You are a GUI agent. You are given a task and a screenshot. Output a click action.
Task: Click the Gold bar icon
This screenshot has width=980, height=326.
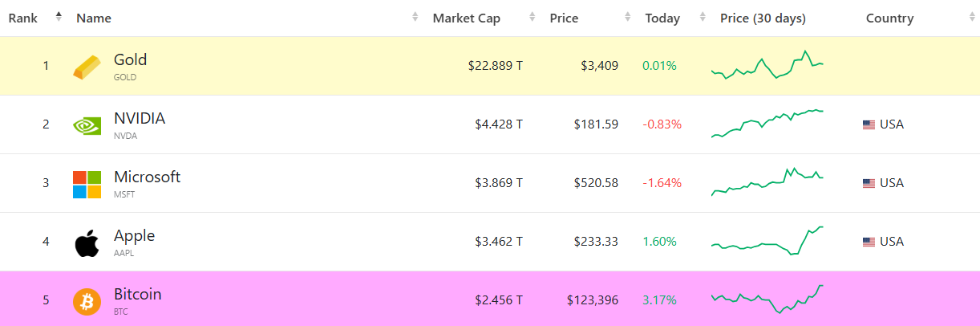(x=87, y=67)
